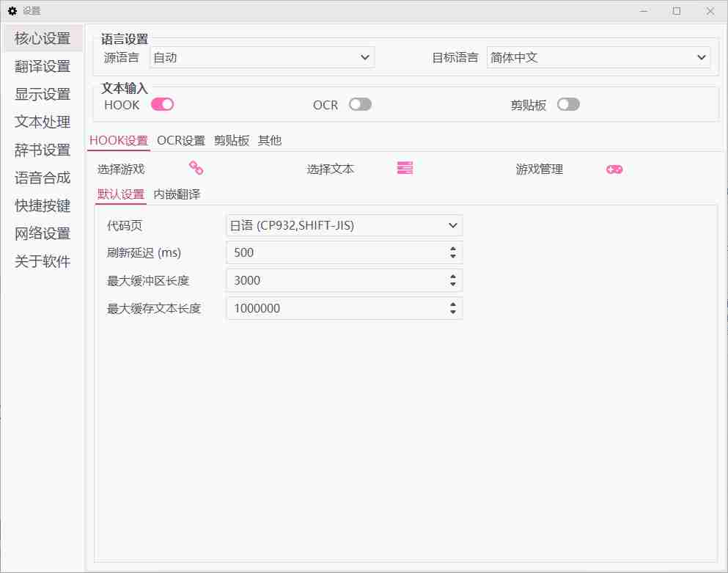Click the gear icon in the title bar

12,10
